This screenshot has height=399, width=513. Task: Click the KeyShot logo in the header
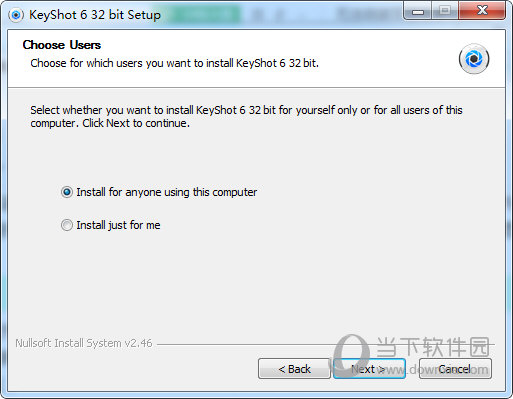474,59
